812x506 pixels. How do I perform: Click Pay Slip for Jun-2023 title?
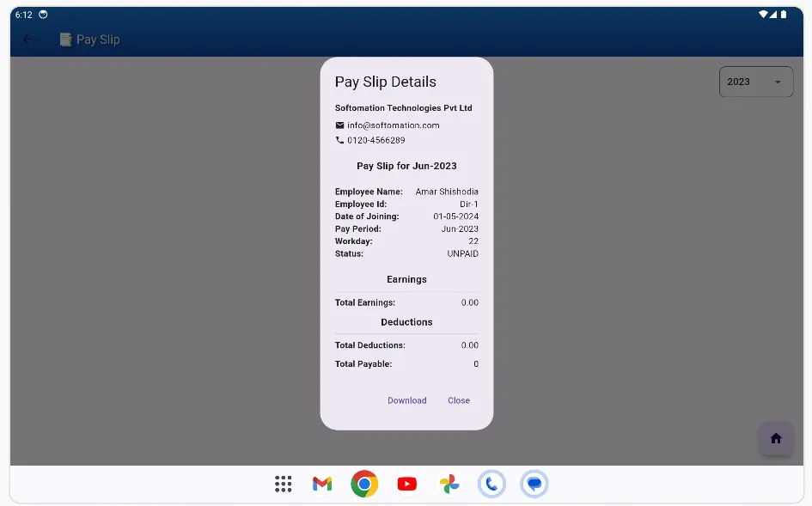(406, 166)
